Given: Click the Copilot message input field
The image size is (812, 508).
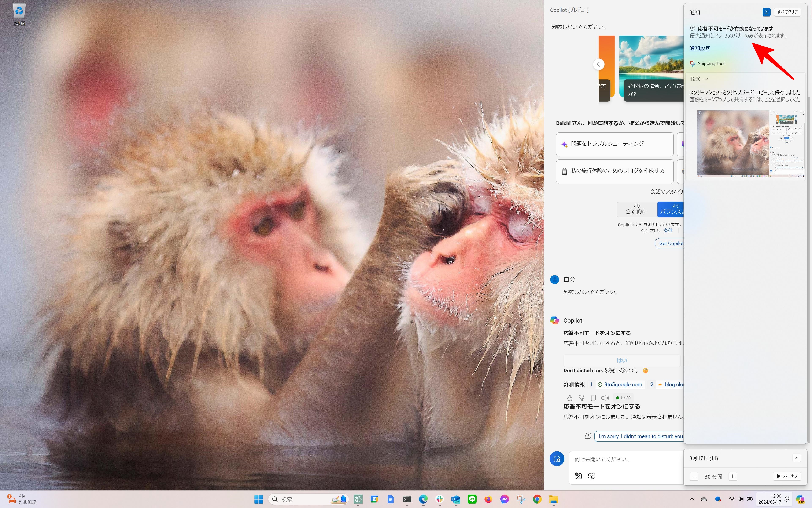Looking at the screenshot, I should tap(626, 459).
